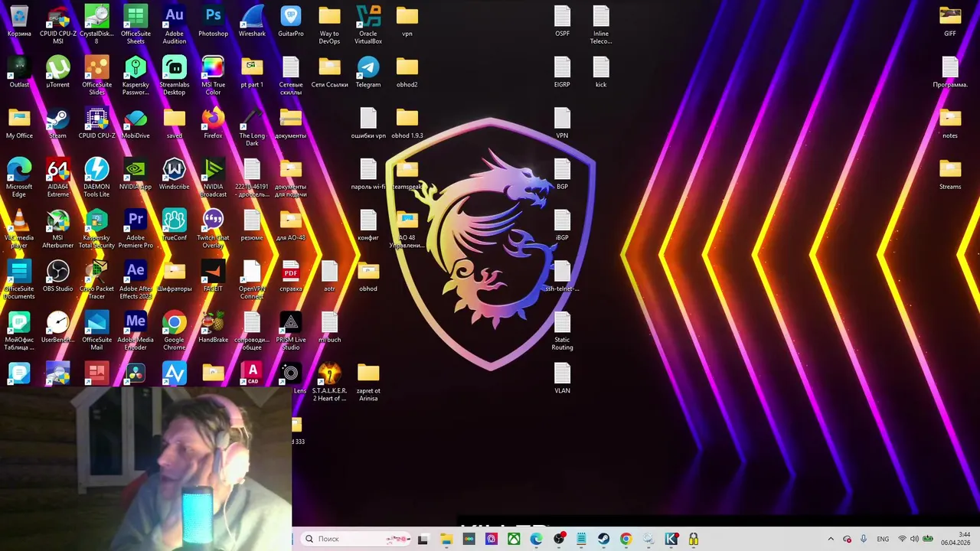Expand hidden system tray icons
980x551 pixels.
831,539
